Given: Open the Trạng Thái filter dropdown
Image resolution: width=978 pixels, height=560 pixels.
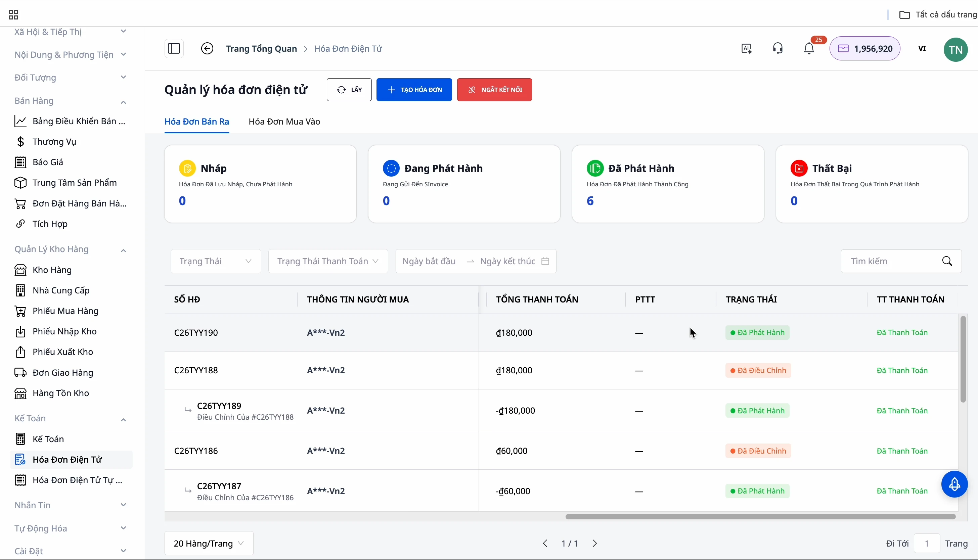Looking at the screenshot, I should pos(216,262).
